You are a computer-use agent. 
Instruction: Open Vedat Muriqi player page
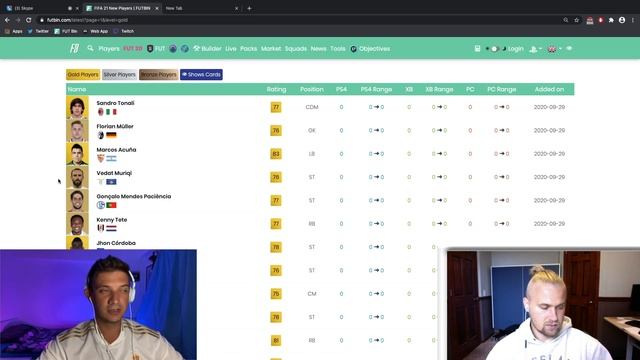coord(114,173)
